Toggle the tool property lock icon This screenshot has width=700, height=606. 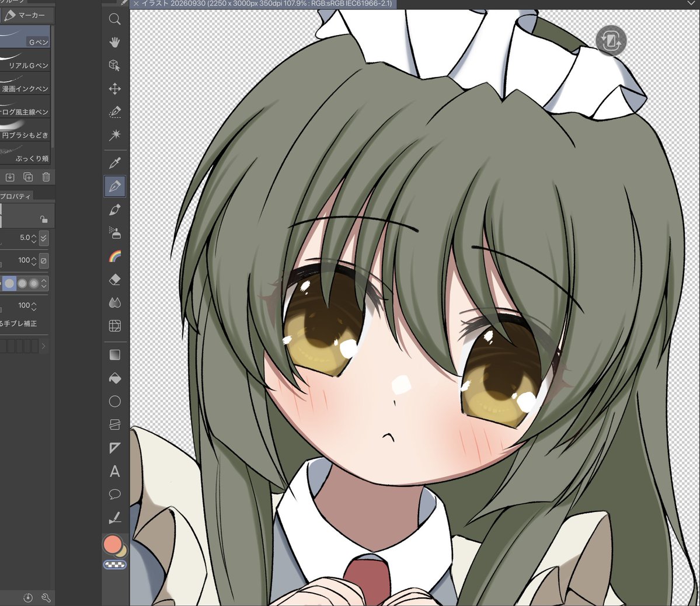(x=44, y=220)
